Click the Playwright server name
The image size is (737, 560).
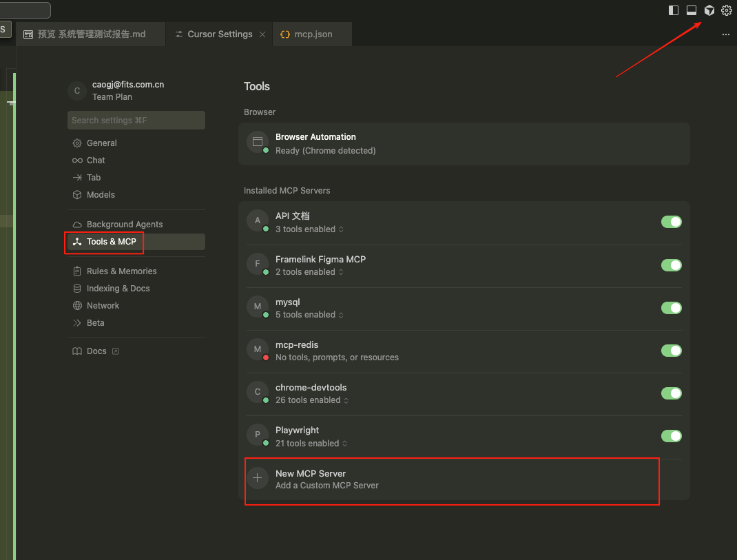pyautogui.click(x=297, y=431)
